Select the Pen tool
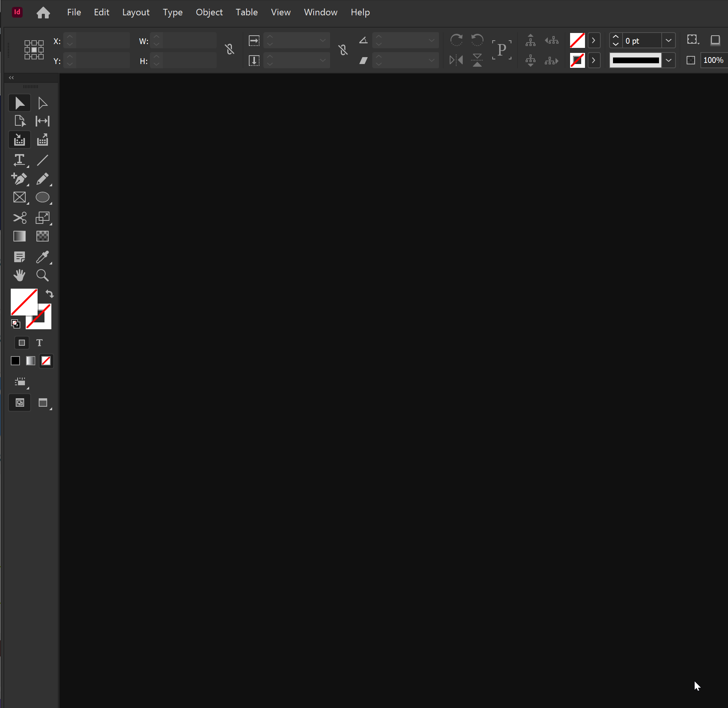The image size is (728, 708). click(20, 179)
